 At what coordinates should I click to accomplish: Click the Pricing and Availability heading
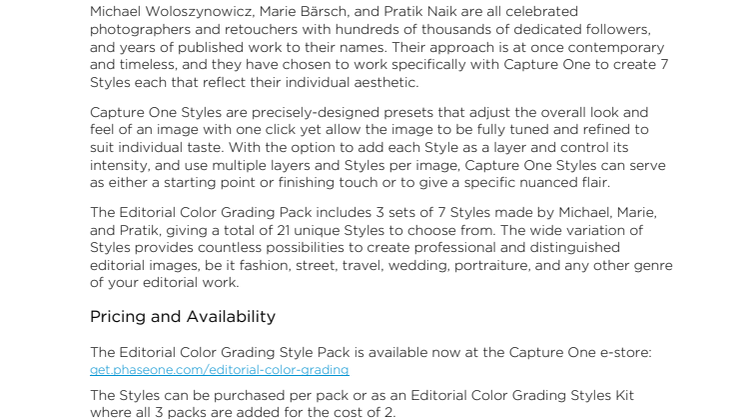(x=183, y=317)
